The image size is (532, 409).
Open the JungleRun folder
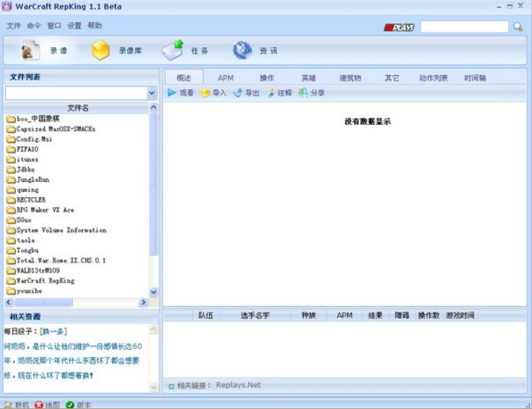click(28, 179)
